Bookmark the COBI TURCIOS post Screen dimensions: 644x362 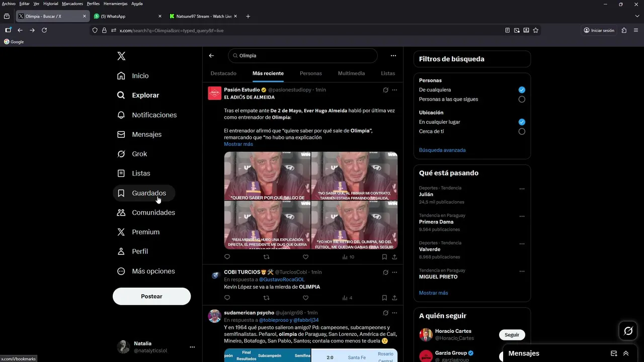point(384,298)
